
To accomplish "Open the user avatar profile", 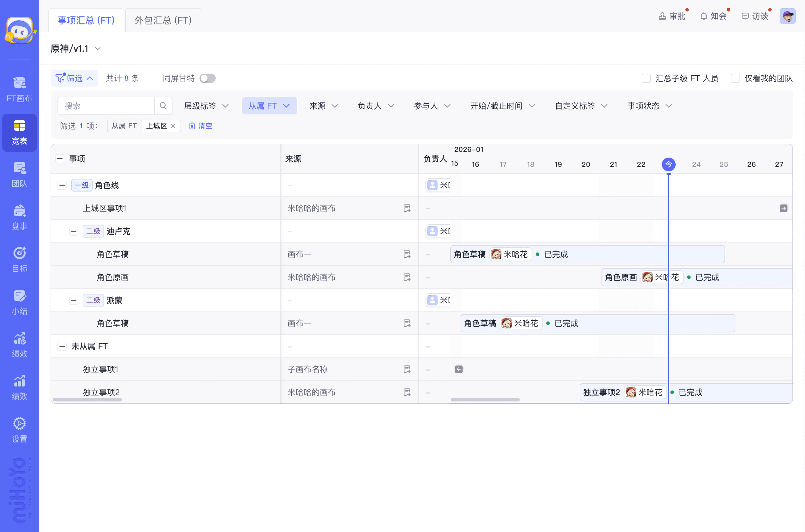I will [788, 16].
